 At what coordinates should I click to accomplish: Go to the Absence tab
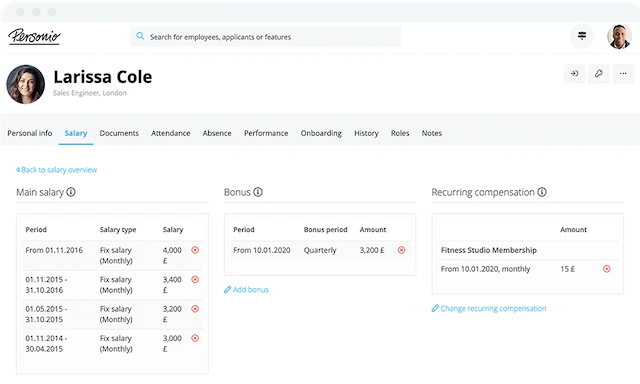[x=217, y=133]
